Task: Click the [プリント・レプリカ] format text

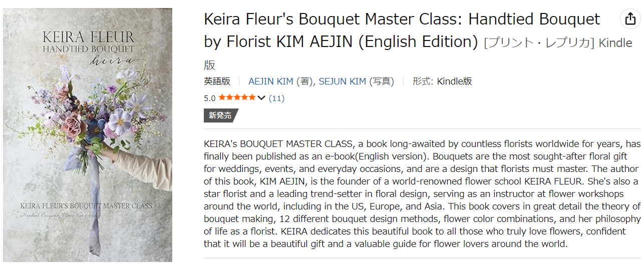Action: pos(539,43)
